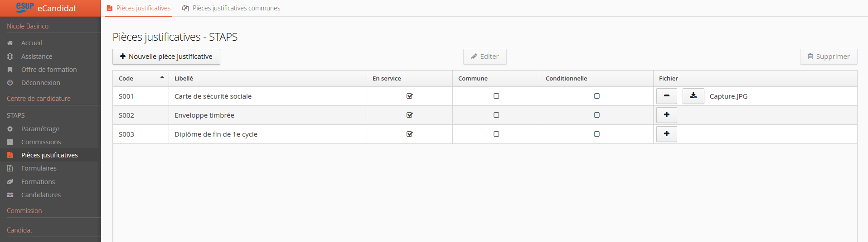This screenshot has height=242, width=868.
Task: Enable Commune checkbox for Enveloppe timbrée
Action: click(496, 115)
